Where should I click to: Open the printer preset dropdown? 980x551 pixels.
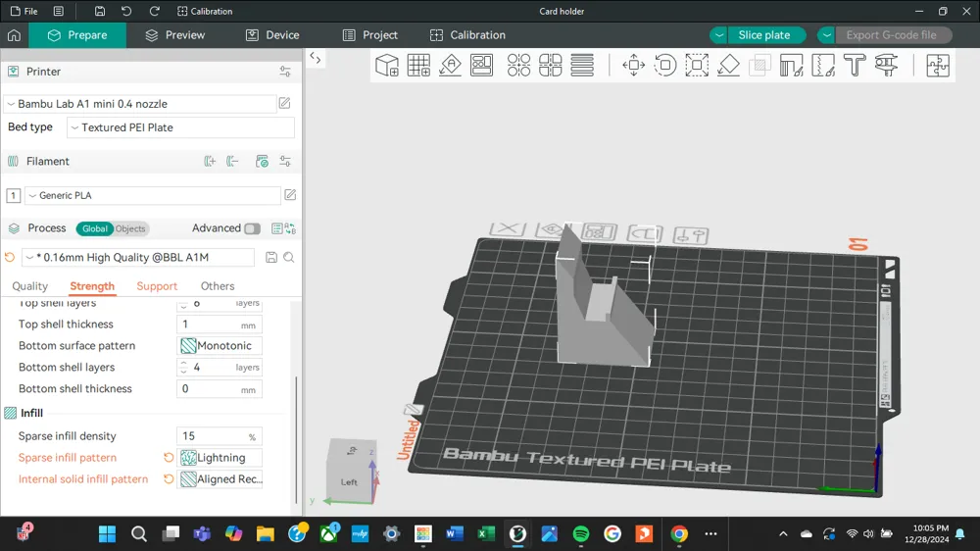[x=140, y=104]
